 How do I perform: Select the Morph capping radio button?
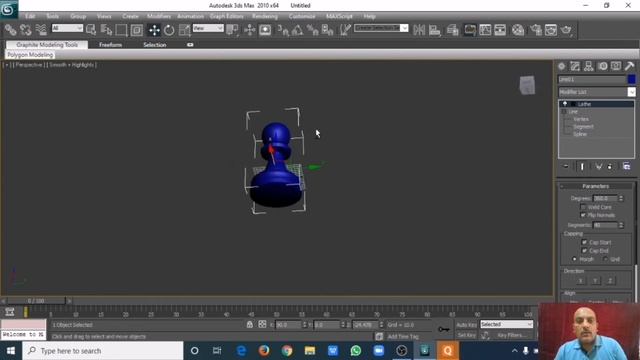pyautogui.click(x=575, y=259)
